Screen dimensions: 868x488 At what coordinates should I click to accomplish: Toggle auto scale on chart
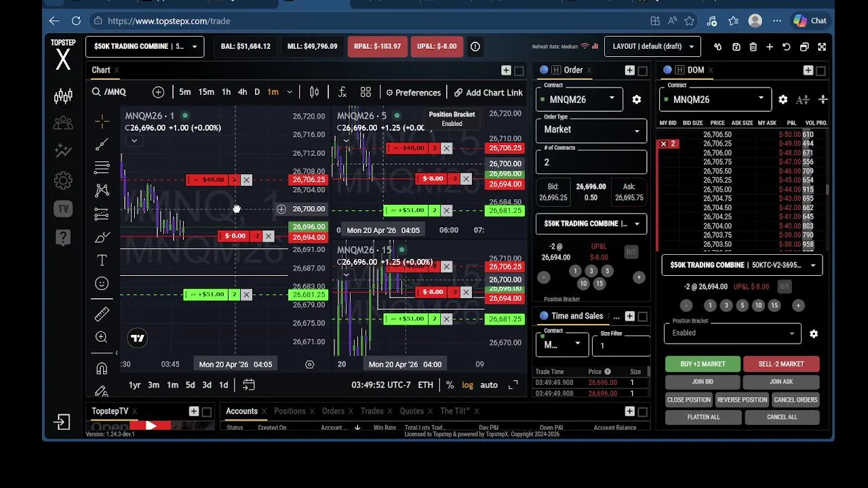coord(489,385)
